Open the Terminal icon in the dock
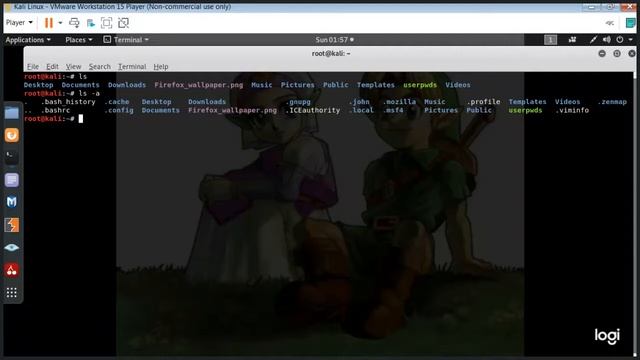 (11, 158)
